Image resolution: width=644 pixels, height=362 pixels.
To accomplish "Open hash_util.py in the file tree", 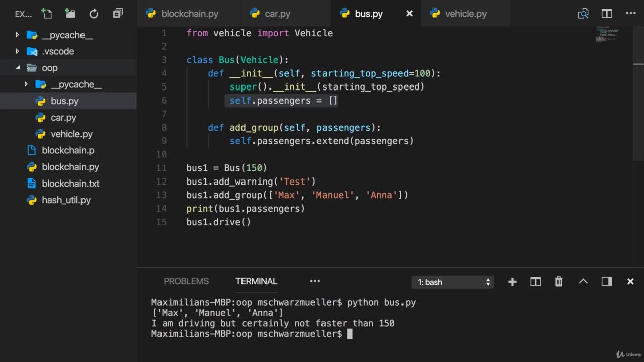I will [68, 200].
